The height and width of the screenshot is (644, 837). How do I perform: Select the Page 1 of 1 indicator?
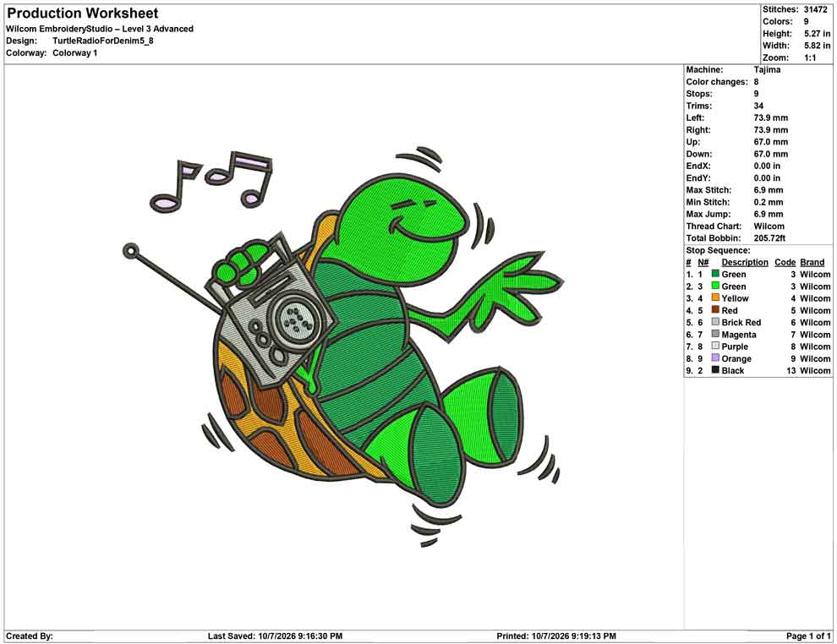(808, 636)
